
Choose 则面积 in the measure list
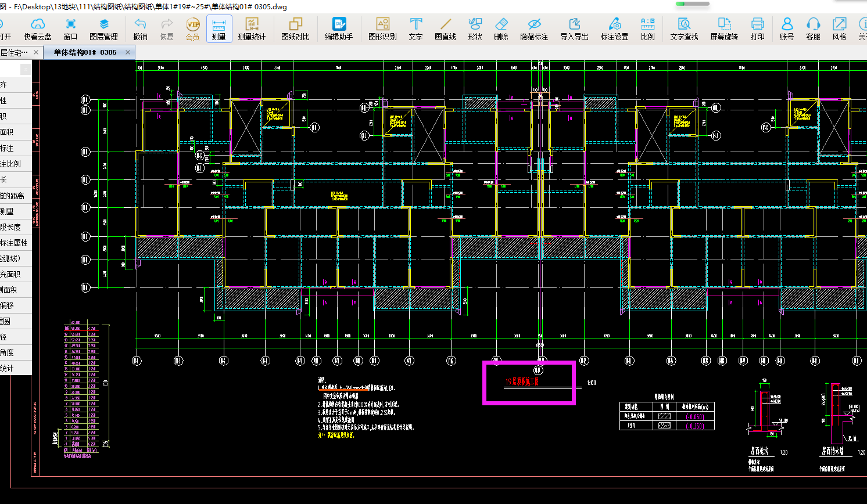16,290
